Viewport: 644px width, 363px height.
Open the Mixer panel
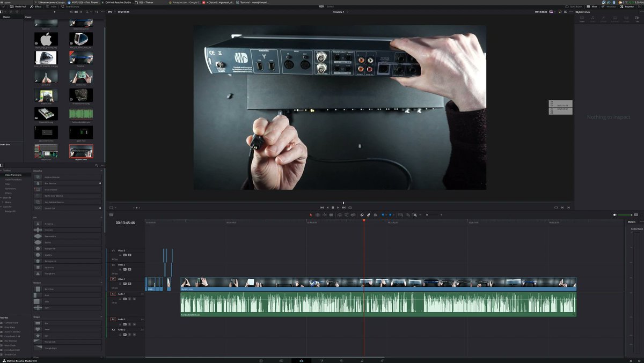click(592, 6)
